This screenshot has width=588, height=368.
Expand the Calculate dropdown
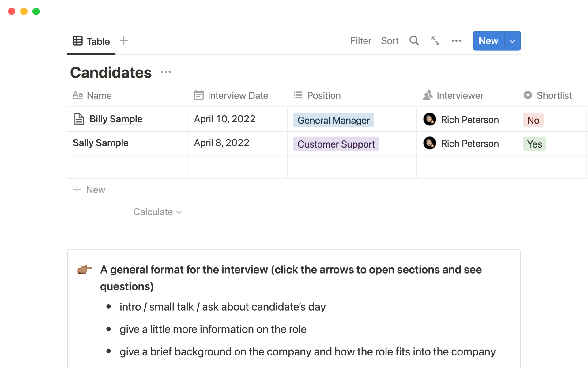pyautogui.click(x=157, y=212)
